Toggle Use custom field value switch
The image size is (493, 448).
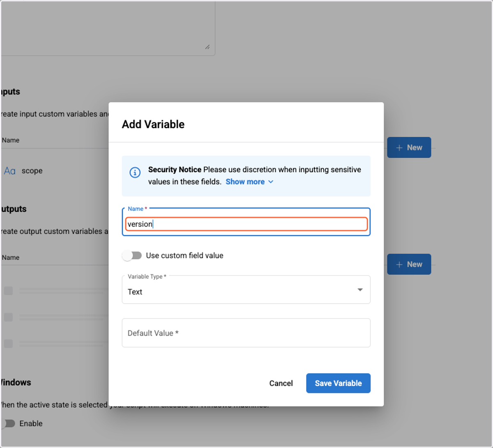132,256
